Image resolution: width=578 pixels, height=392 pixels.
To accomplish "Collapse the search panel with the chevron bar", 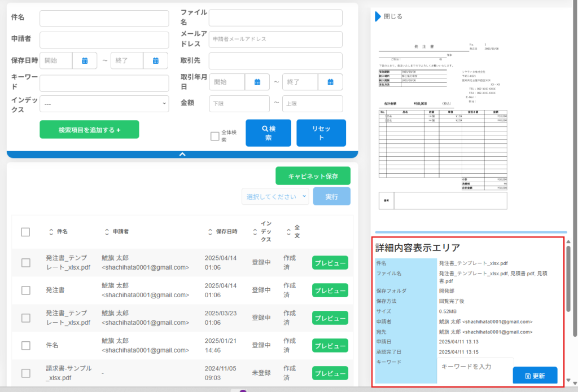I will point(182,154).
